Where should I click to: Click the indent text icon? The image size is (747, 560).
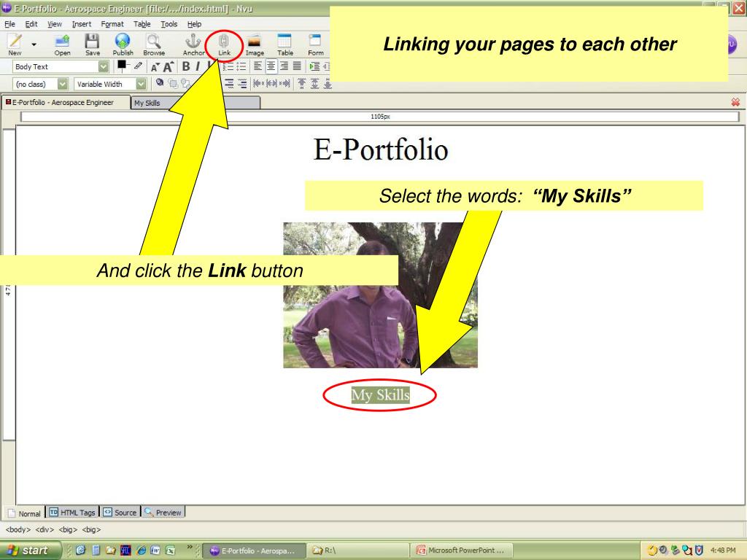tap(314, 66)
